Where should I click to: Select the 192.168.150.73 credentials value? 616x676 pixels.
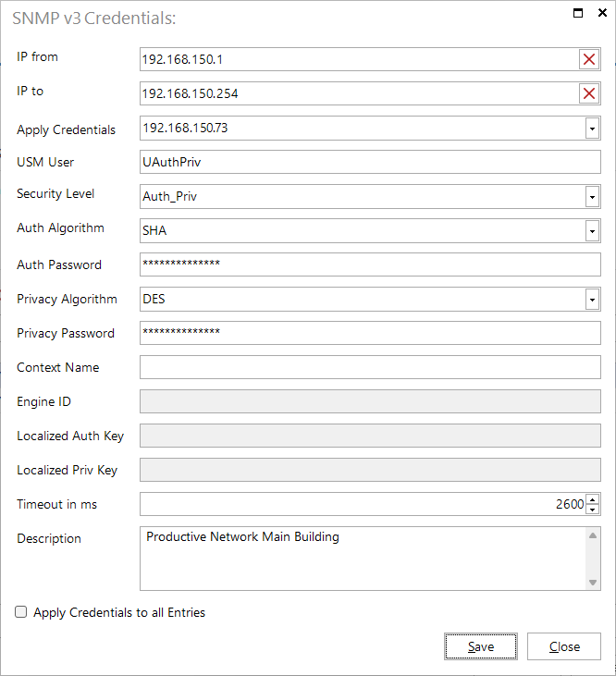tap(185, 128)
